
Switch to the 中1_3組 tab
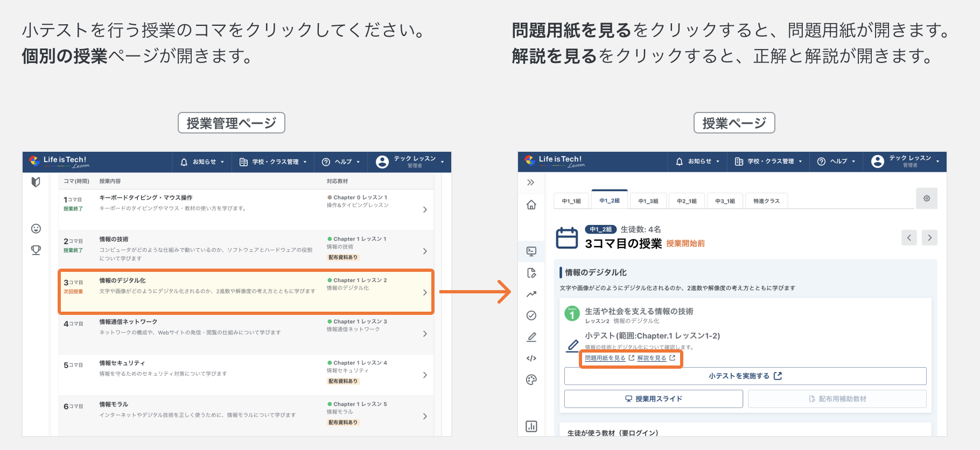point(648,201)
